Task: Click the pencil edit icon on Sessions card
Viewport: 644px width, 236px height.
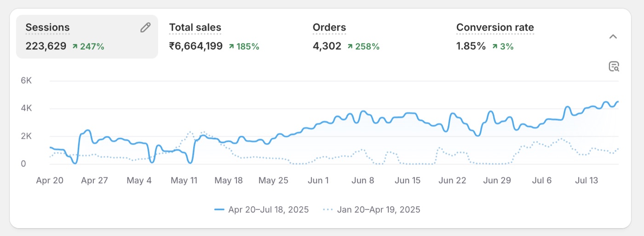Action: [x=145, y=28]
